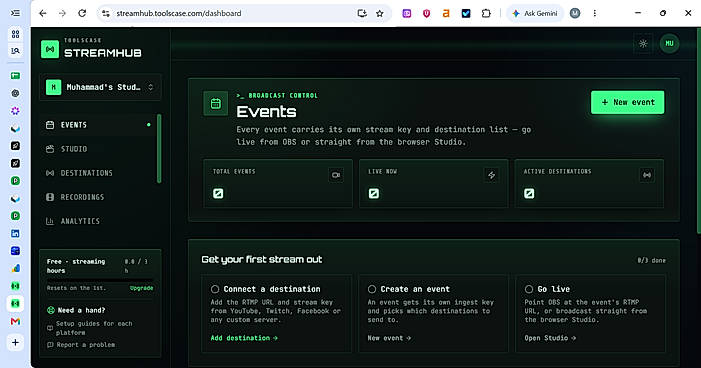Bookmark this page with the star icon
Image resolution: width=701 pixels, height=368 pixels.
click(380, 13)
